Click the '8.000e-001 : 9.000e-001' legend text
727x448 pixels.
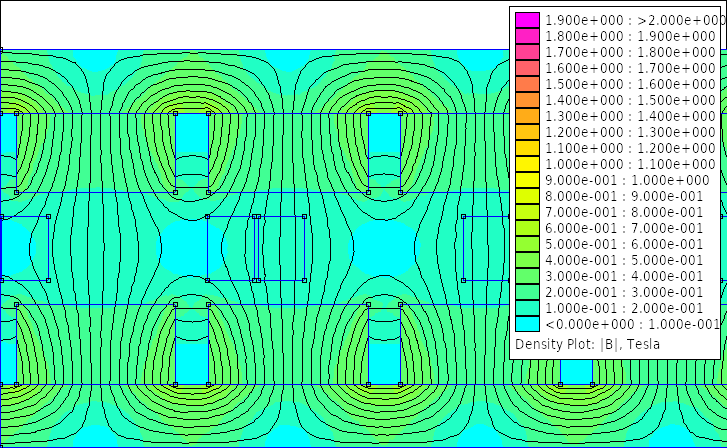[x=624, y=197]
